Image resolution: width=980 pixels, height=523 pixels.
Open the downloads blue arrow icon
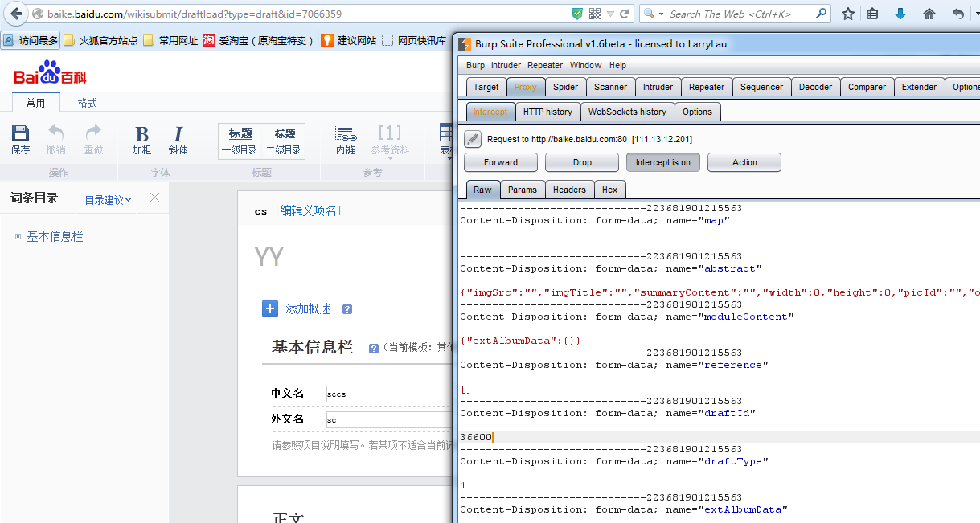pyautogui.click(x=900, y=14)
